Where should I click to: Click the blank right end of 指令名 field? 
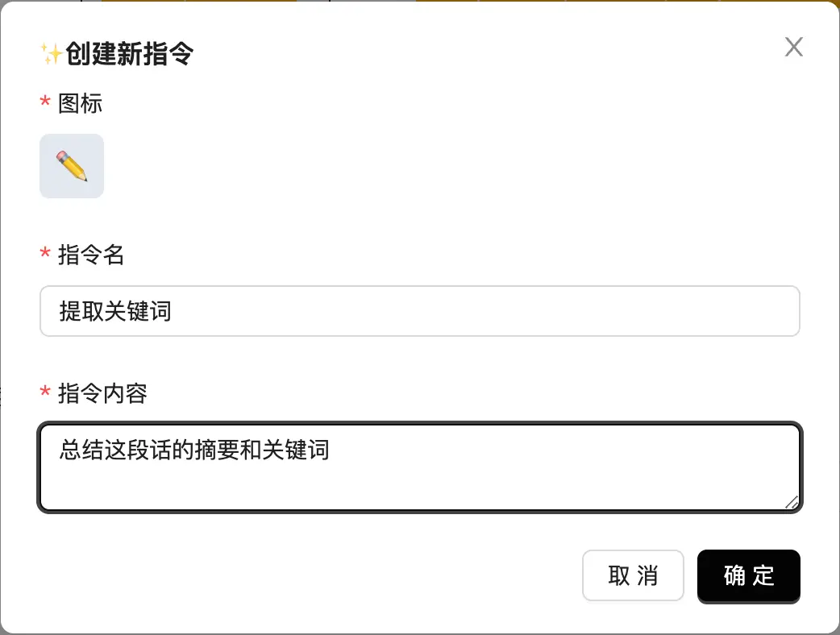pos(726,311)
